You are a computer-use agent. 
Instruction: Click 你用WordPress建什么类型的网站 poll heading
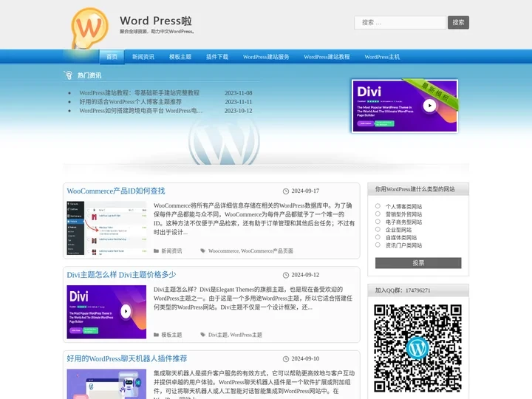click(x=415, y=189)
